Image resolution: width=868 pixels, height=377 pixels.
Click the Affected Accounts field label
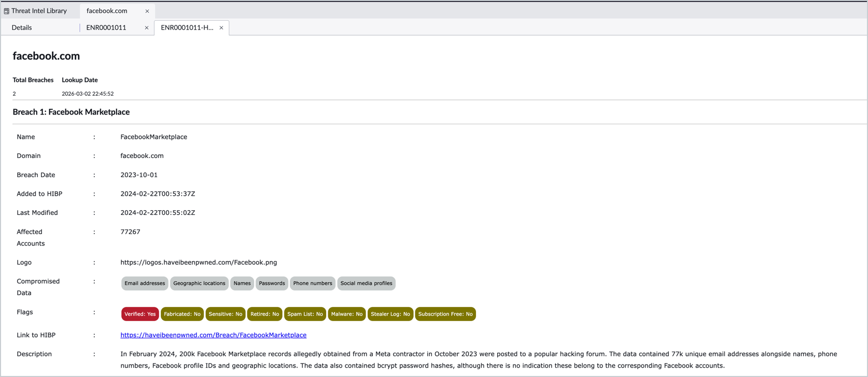[x=31, y=238]
